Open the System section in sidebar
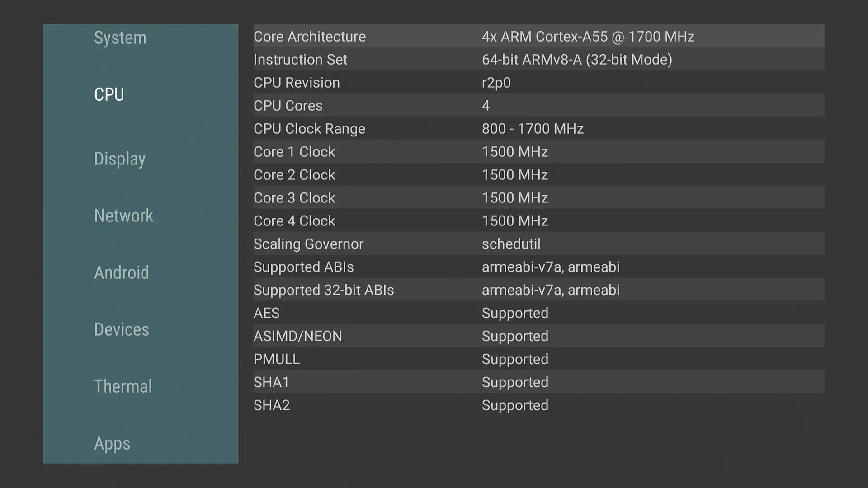The image size is (868, 488). coord(120,38)
